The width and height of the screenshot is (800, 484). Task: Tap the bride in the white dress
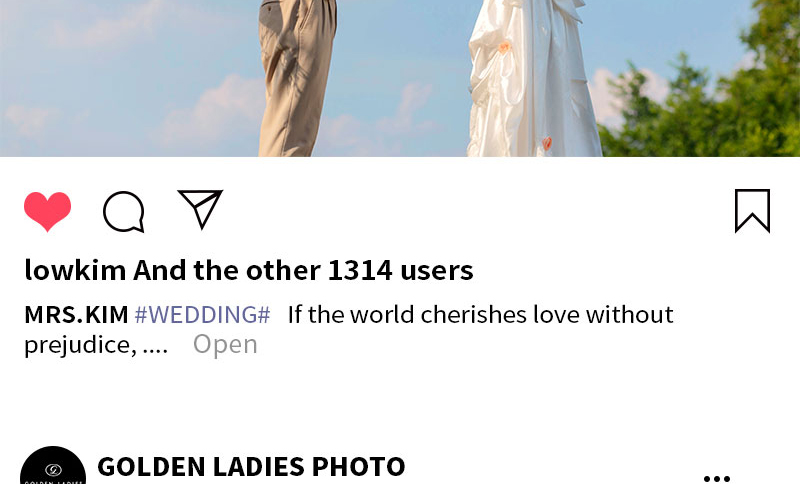pos(533,78)
